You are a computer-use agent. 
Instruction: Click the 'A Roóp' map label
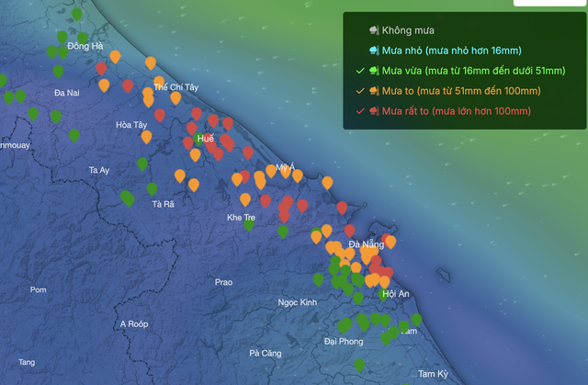tap(134, 323)
